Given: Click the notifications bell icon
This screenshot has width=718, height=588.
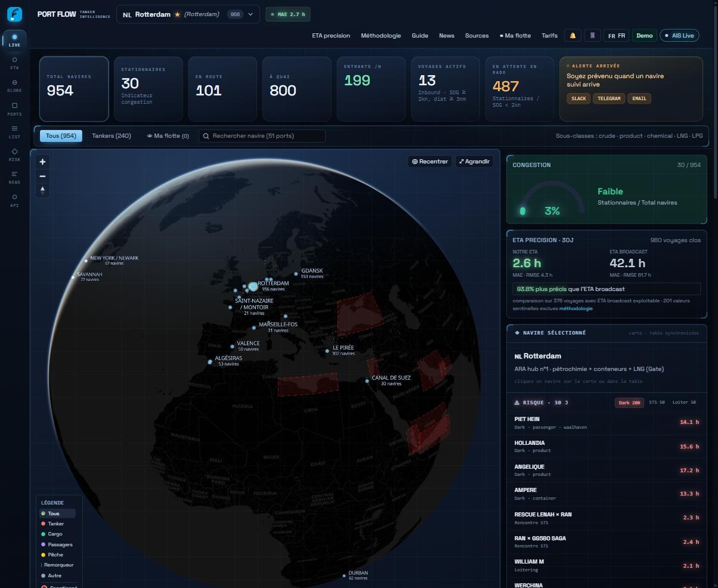Looking at the screenshot, I should point(572,36).
